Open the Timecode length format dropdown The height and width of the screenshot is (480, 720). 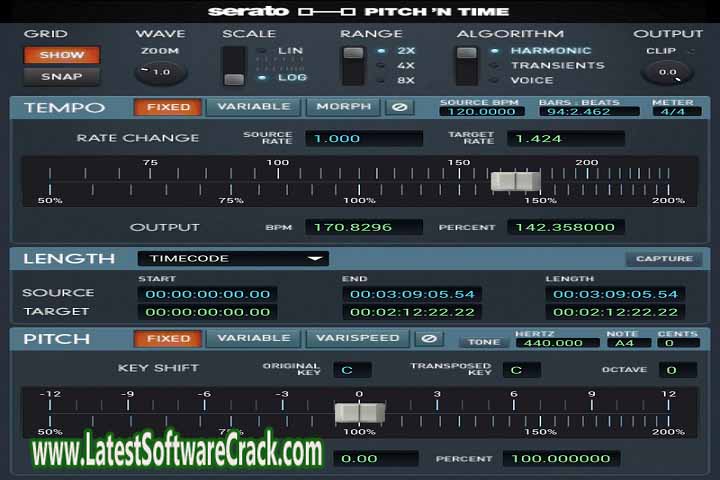coord(233,258)
